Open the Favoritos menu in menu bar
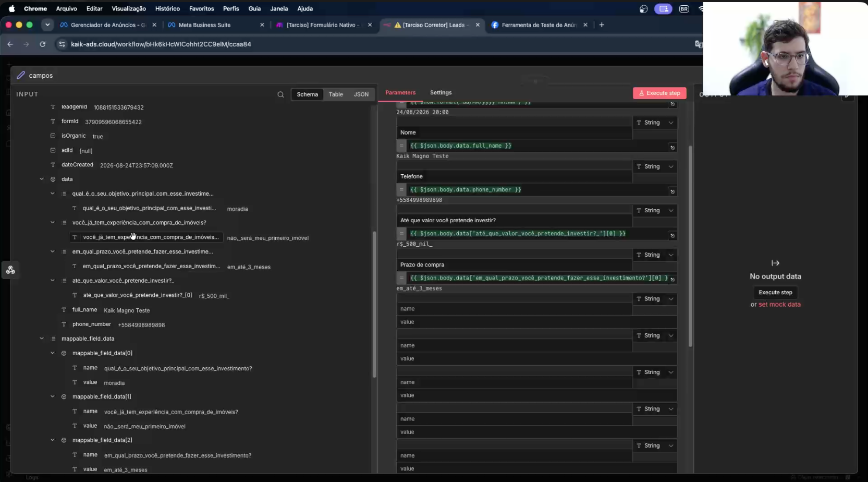The image size is (868, 482). (x=201, y=8)
